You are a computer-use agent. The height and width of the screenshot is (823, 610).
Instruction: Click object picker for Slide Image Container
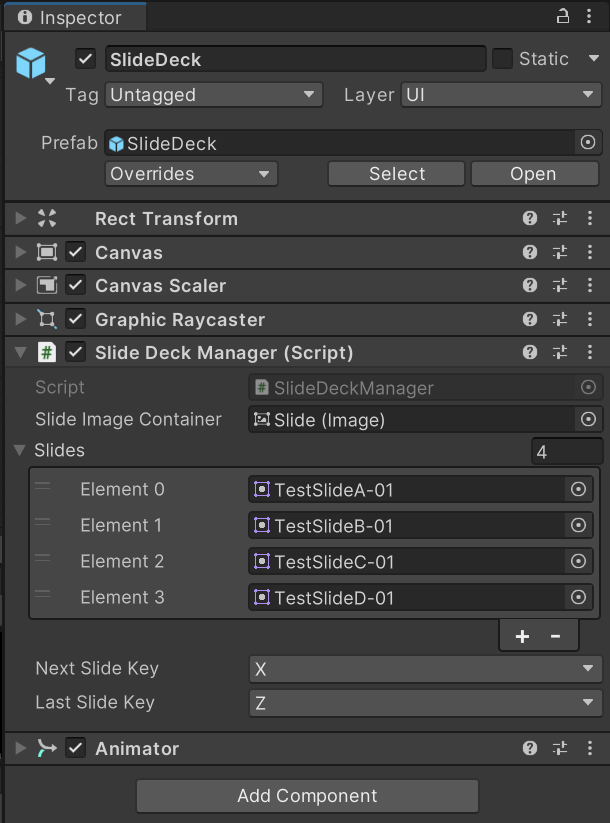[588, 420]
